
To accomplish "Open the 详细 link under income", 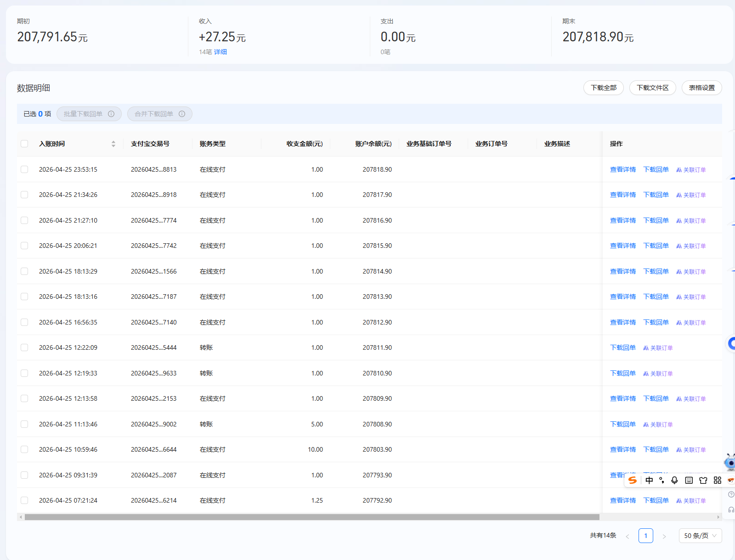I will (x=220, y=52).
